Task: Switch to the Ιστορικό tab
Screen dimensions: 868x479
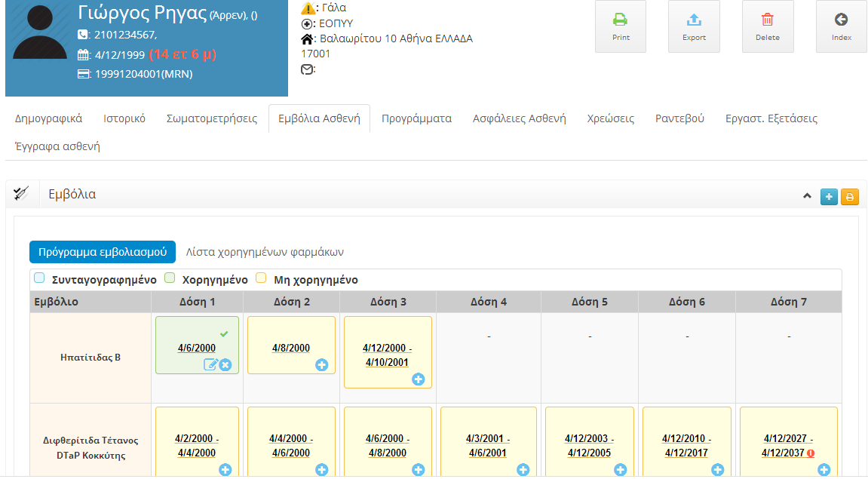Action: point(124,118)
